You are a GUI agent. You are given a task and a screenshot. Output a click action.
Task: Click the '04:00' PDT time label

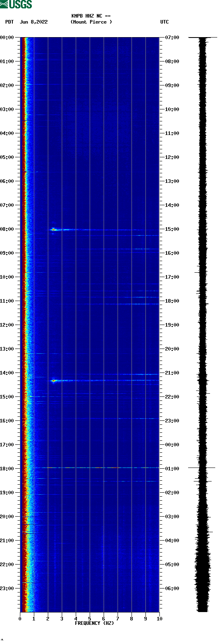[x=7, y=133]
